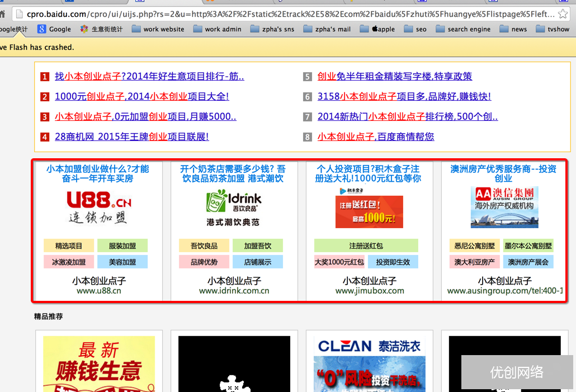The height and width of the screenshot is (392, 576).
Task: Click the 投资即生效 tag button
Action: pos(393,262)
